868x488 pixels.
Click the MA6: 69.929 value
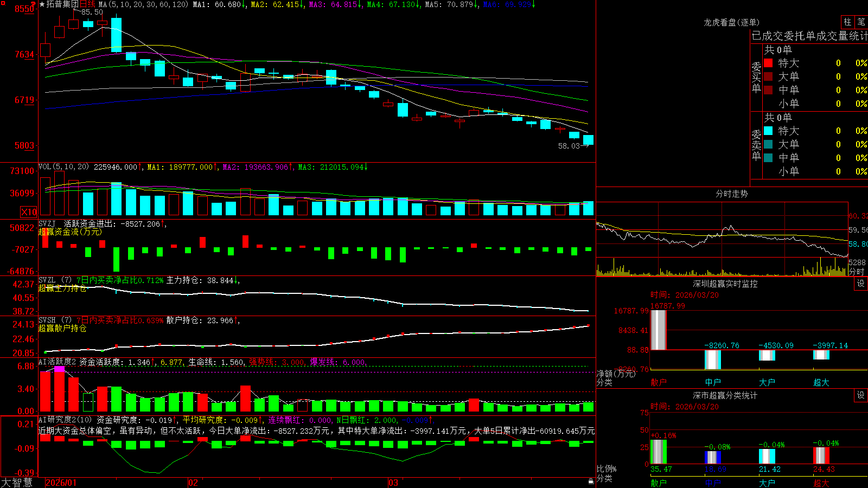click(509, 4)
